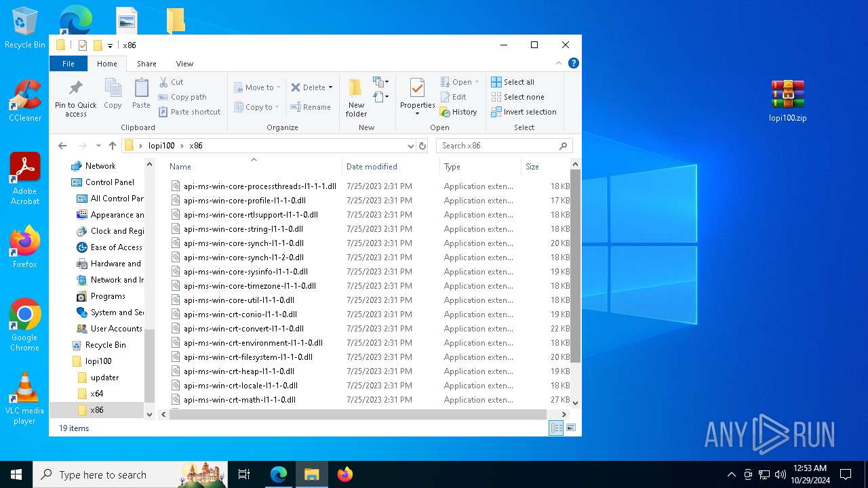Show hidden tray icons chevron
868x488 pixels.
tap(731, 474)
